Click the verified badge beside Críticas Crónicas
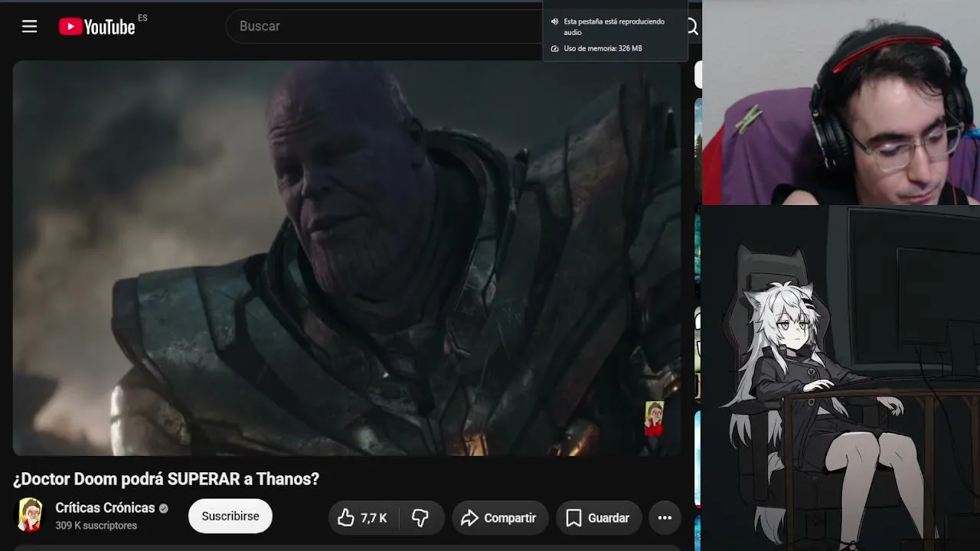980x551 pixels. coord(163,508)
